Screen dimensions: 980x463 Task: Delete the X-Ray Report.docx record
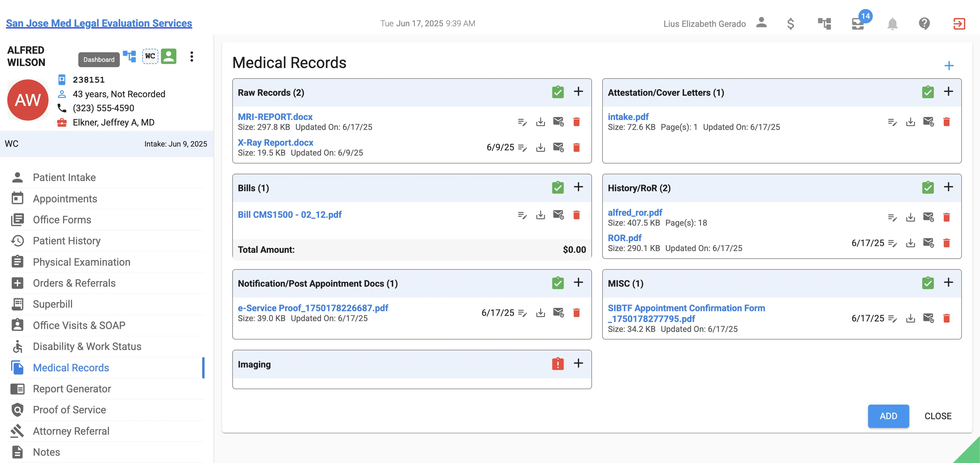pos(576,147)
